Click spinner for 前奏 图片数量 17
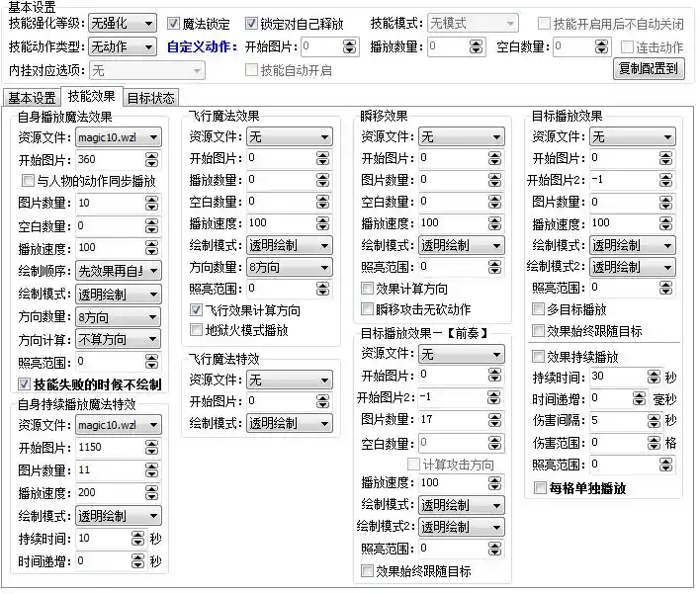This screenshot has height=594, width=700. tap(494, 419)
